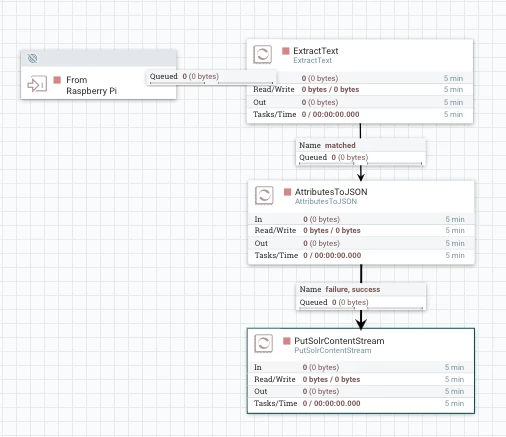
Task: Click the PutSolrContentStream red stopped indicator
Action: coord(287,341)
